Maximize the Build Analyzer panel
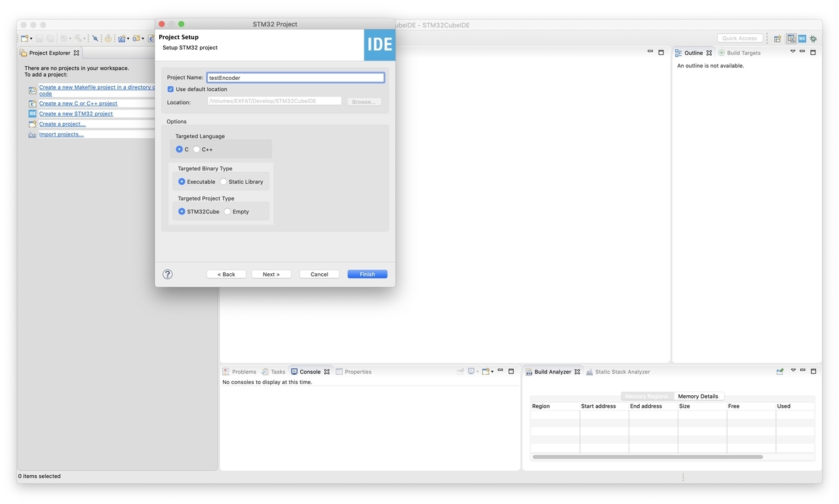 (813, 371)
